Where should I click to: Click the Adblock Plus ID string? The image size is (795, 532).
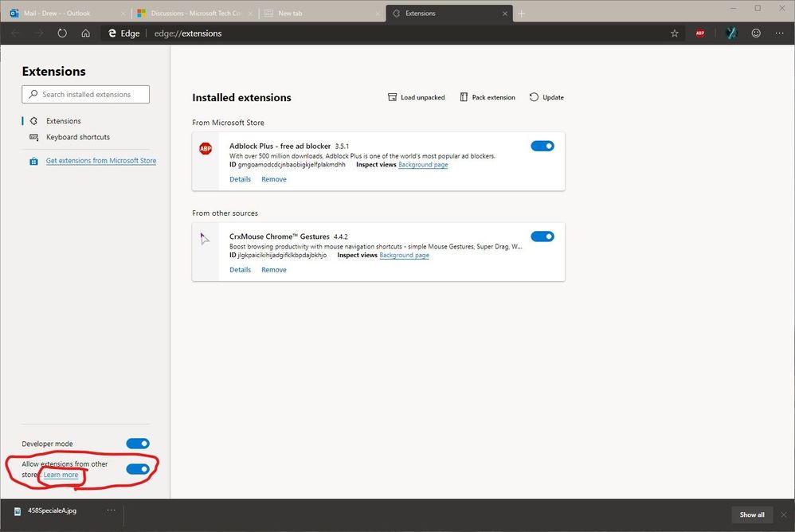(292, 165)
